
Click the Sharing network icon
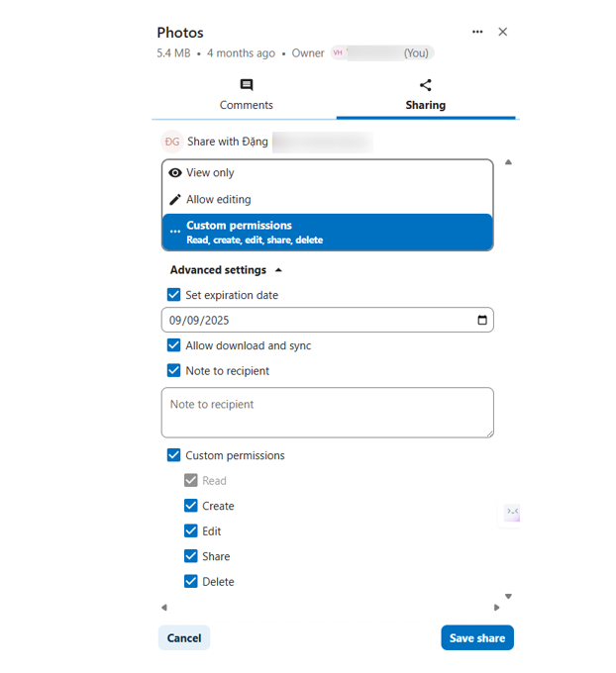coord(425,85)
